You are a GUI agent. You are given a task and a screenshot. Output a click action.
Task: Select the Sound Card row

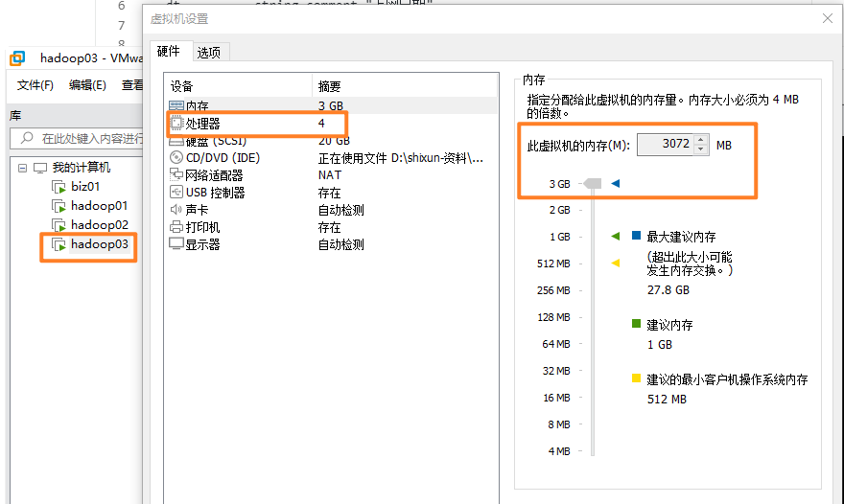point(331,209)
